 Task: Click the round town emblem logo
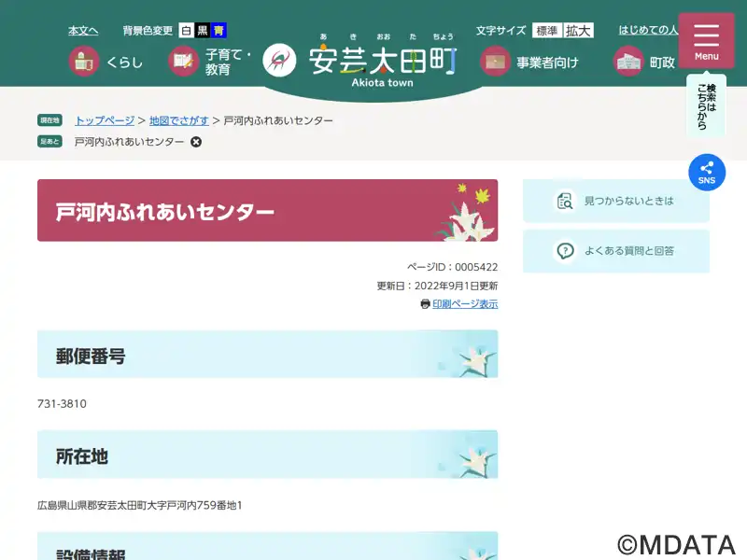(x=279, y=60)
